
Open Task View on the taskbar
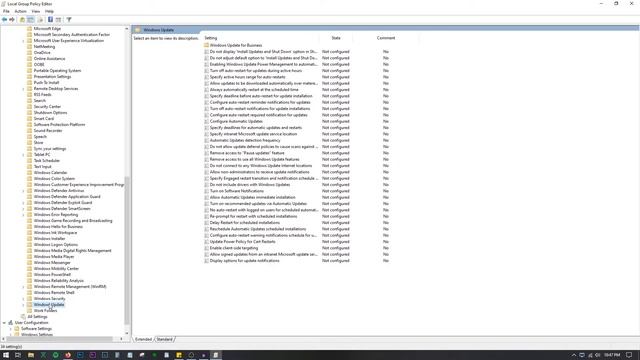pyautogui.click(x=18, y=355)
